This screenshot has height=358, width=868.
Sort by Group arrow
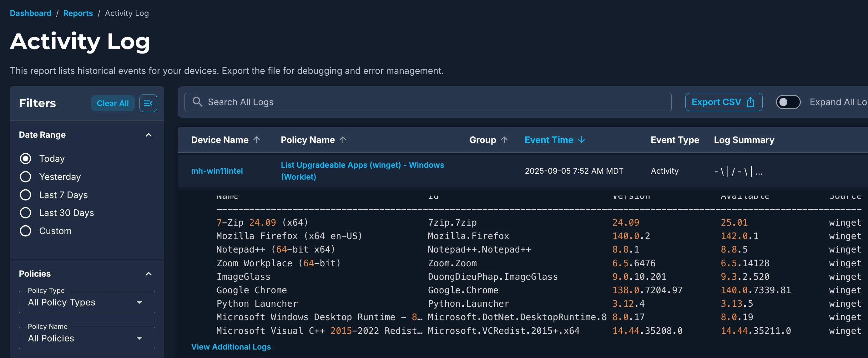coord(504,140)
